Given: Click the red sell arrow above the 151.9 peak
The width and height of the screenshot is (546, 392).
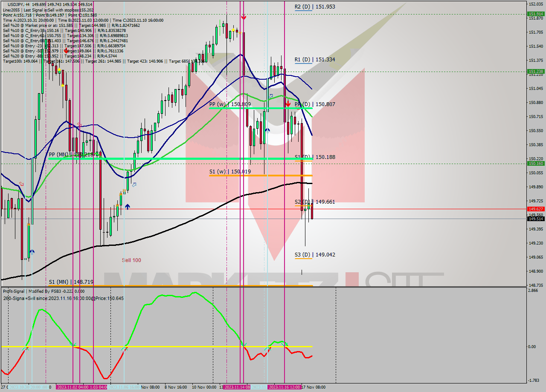Looking at the screenshot, I should coord(244,17).
